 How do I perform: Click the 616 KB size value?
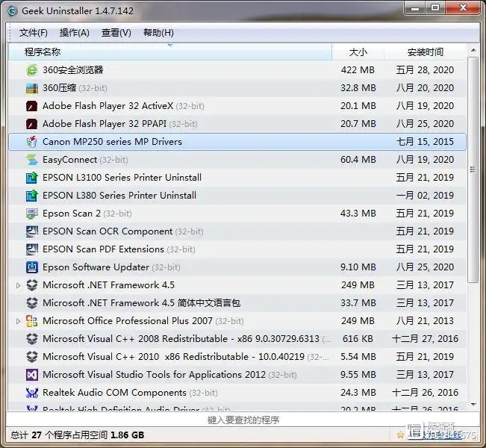[x=358, y=339]
